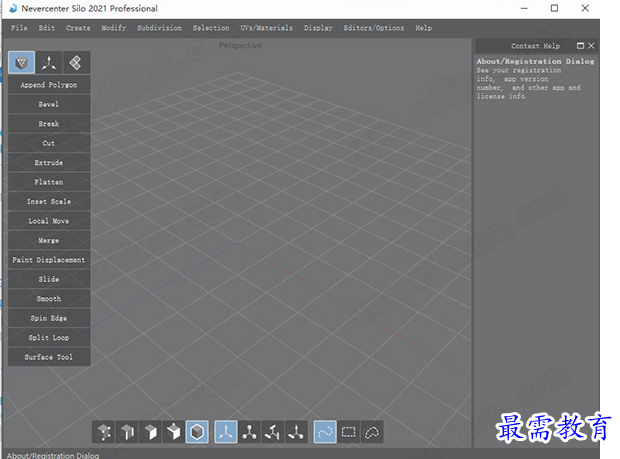Select edge selection mode icon
This screenshot has height=459, width=620.
(x=127, y=432)
